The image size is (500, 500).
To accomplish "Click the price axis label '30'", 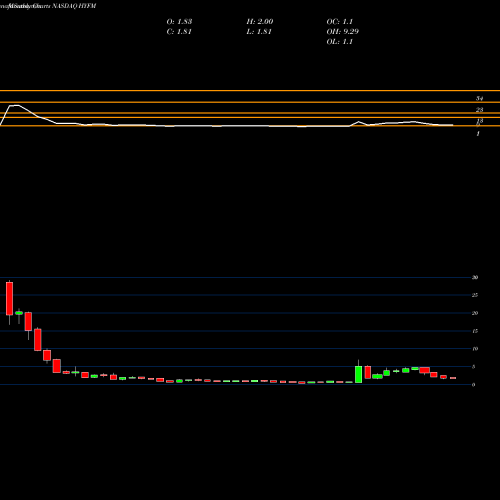I will coord(475,277).
